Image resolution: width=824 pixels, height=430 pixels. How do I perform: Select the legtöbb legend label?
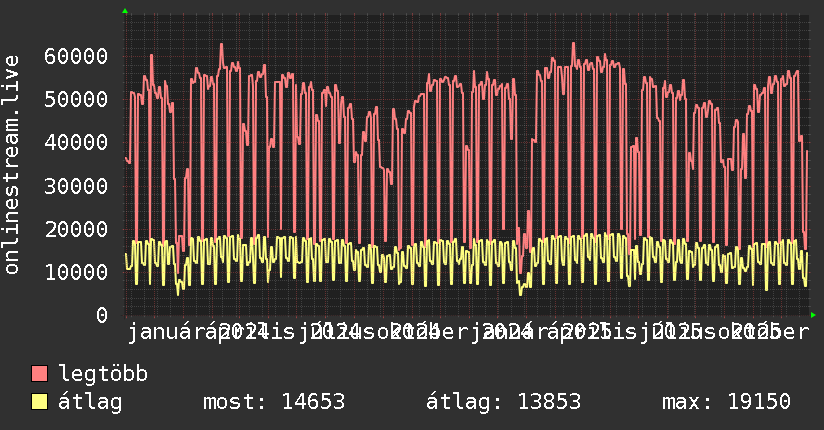click(104, 375)
